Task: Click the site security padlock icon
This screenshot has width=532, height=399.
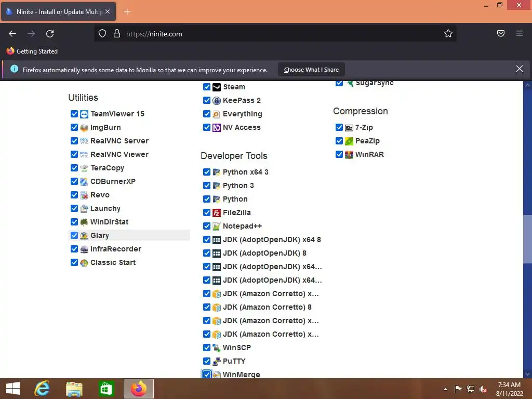Action: pos(117,34)
